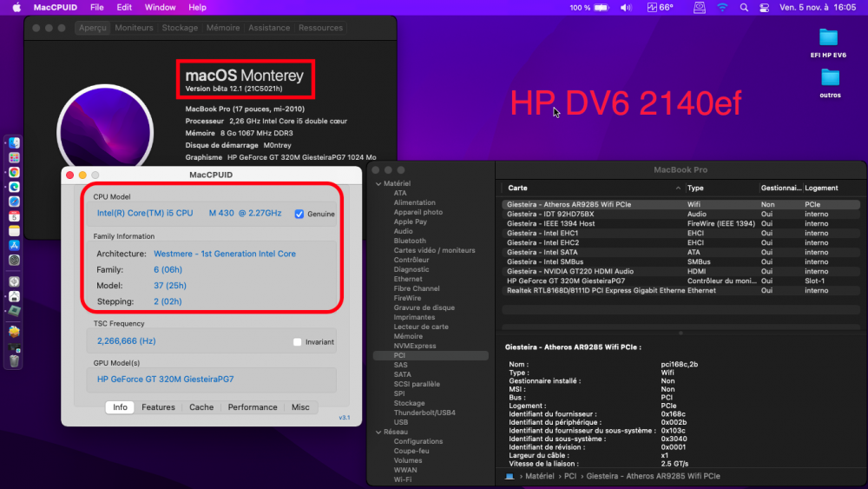This screenshot has height=489, width=868.
Task: Click the Carte column sort arrow
Action: pos(678,188)
